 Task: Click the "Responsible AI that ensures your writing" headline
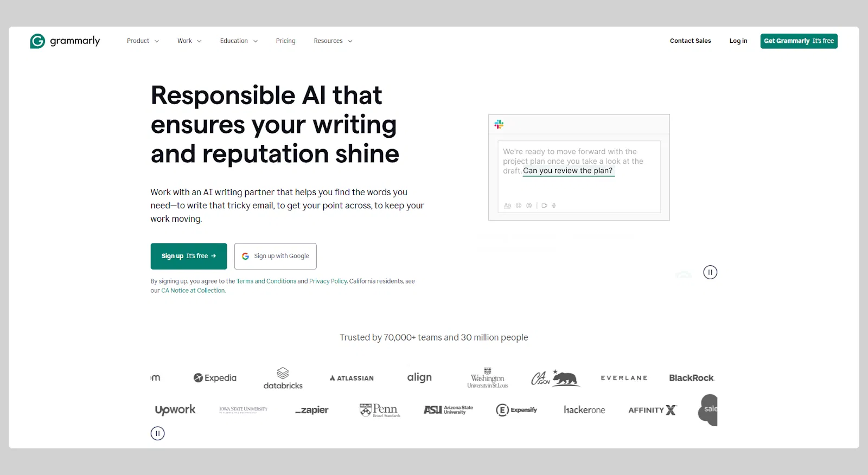pyautogui.click(x=275, y=125)
